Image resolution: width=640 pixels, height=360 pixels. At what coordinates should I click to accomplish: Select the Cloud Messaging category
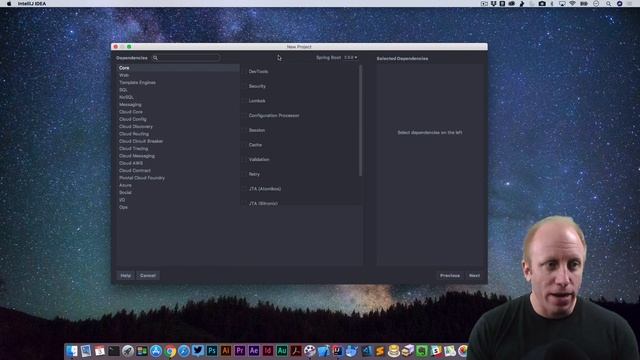coord(178,156)
